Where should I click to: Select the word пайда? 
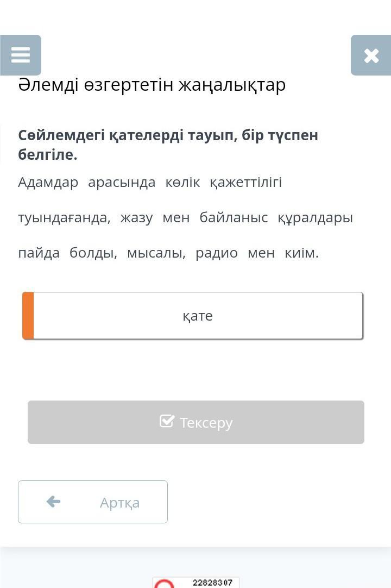[x=39, y=253]
